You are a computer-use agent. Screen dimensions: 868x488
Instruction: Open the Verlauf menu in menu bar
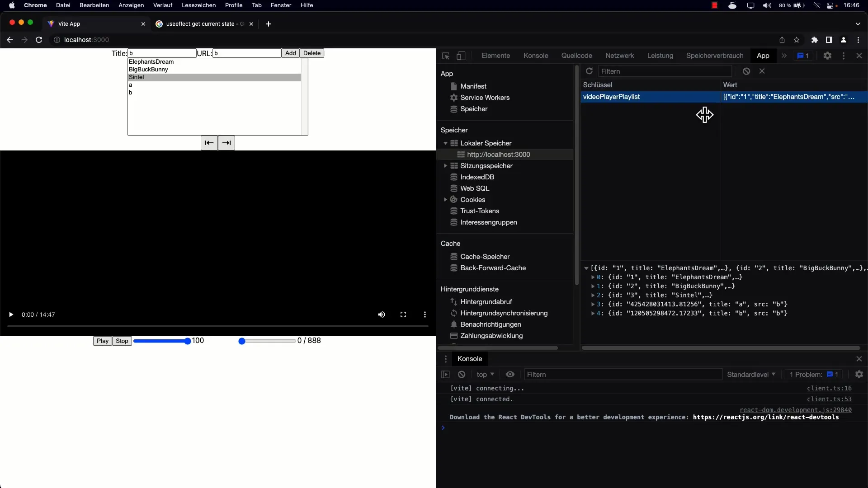[x=163, y=5]
